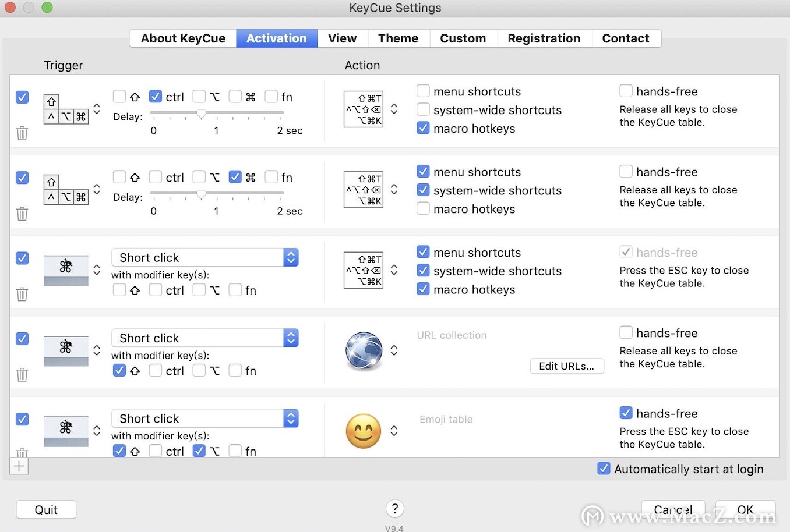Viewport: 790px width, 532px height.
Task: Open Short click dropdown in third trigger row
Action: tap(205, 257)
